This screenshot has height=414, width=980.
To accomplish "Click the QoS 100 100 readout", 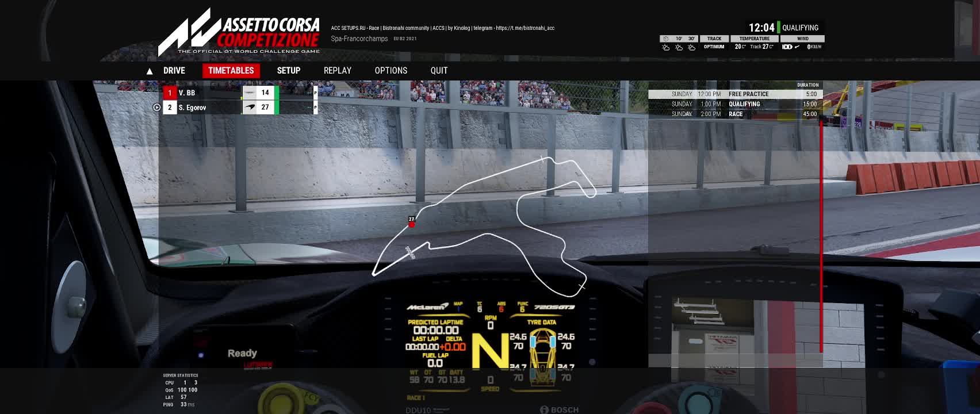I will 181,390.
